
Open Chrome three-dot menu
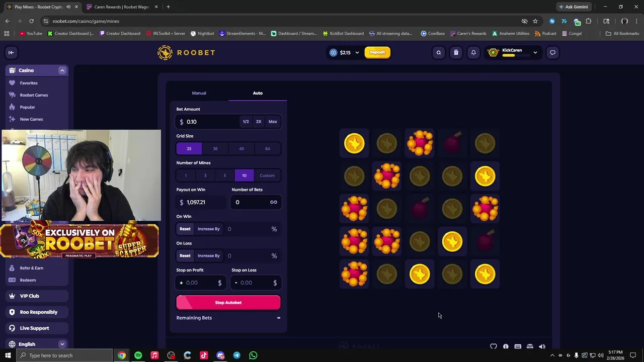[636, 21]
